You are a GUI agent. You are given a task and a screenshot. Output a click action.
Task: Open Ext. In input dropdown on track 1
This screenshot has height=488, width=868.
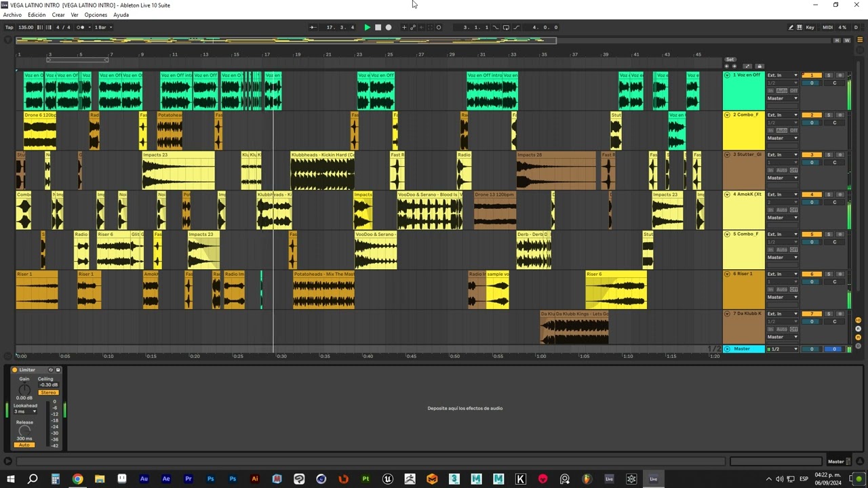[x=783, y=75]
